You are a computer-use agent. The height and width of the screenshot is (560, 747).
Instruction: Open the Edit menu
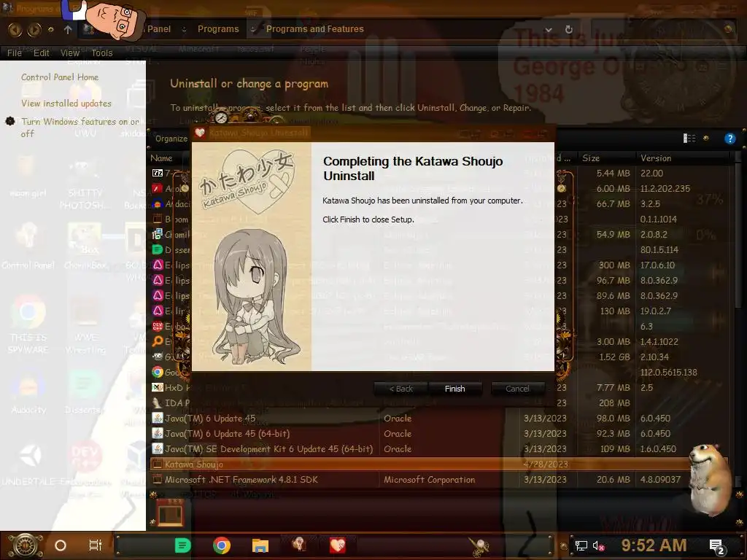tap(42, 52)
